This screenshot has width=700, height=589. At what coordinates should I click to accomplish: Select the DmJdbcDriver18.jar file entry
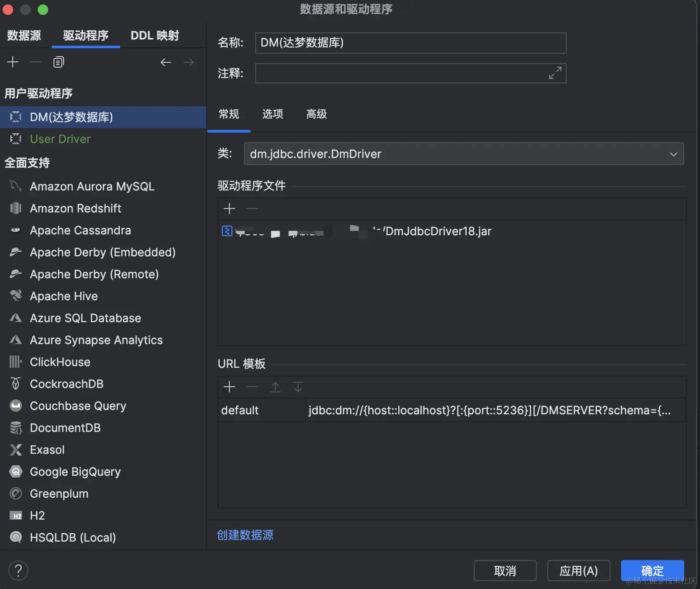point(452,231)
